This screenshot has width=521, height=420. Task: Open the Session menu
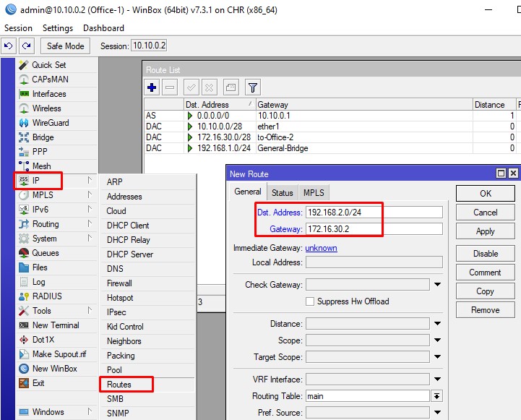click(x=18, y=28)
